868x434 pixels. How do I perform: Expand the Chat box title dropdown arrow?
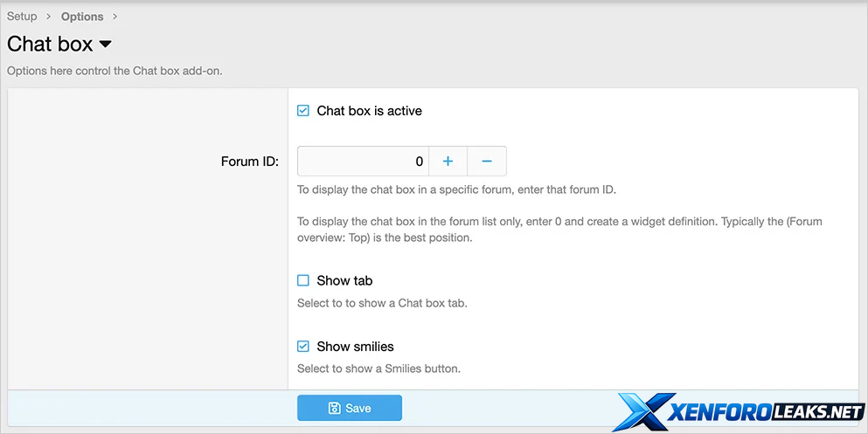tap(105, 44)
